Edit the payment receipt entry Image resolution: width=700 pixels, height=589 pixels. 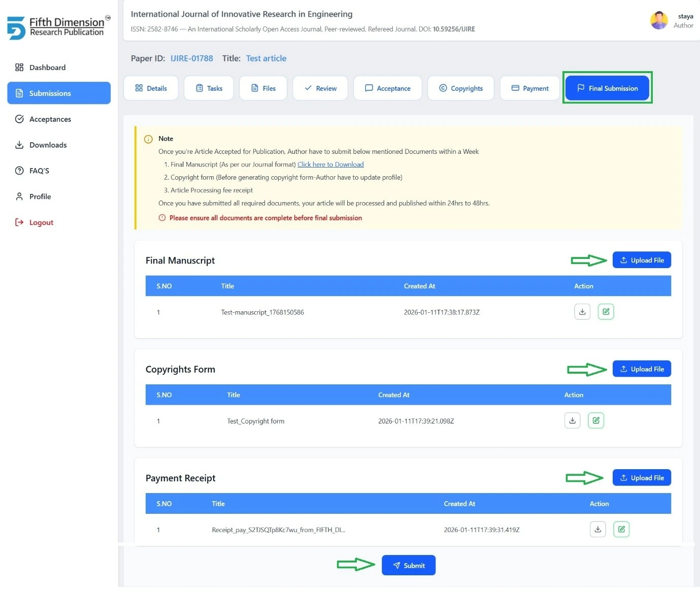point(621,529)
